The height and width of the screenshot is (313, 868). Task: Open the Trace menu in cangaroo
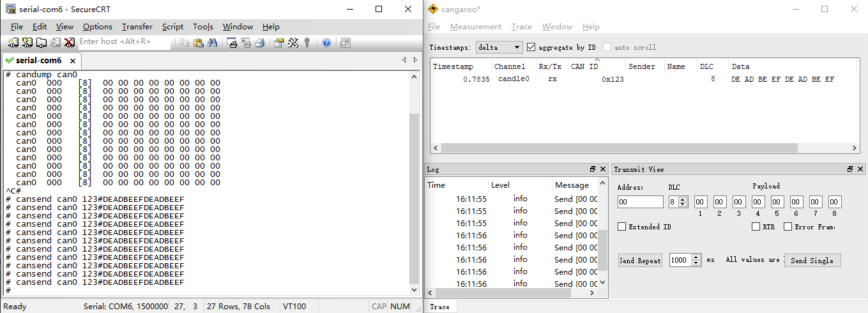522,27
